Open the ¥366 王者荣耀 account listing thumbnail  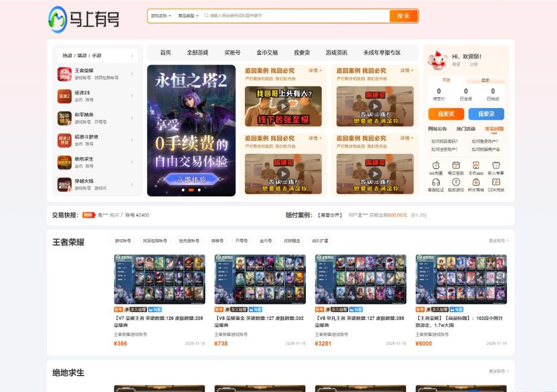point(159,279)
